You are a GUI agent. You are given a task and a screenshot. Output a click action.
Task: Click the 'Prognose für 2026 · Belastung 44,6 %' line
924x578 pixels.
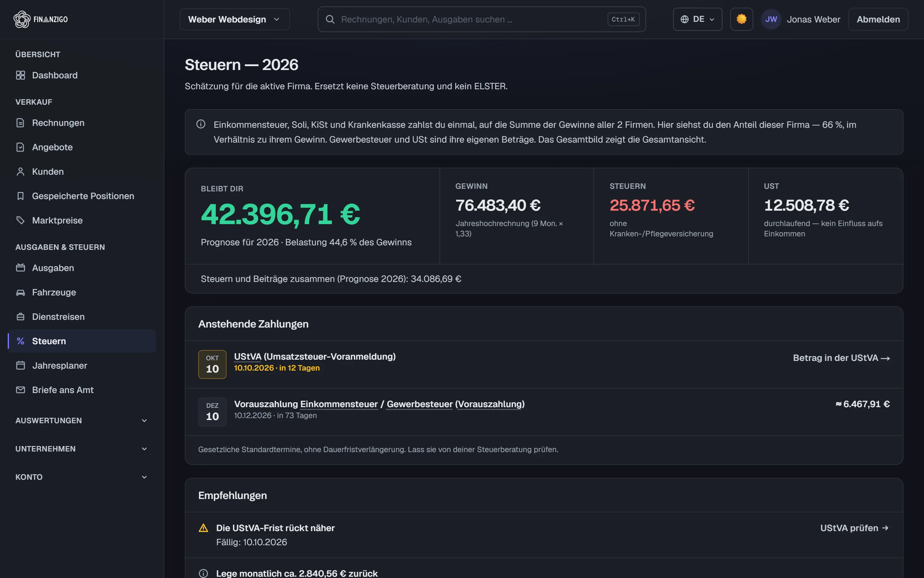pos(306,242)
